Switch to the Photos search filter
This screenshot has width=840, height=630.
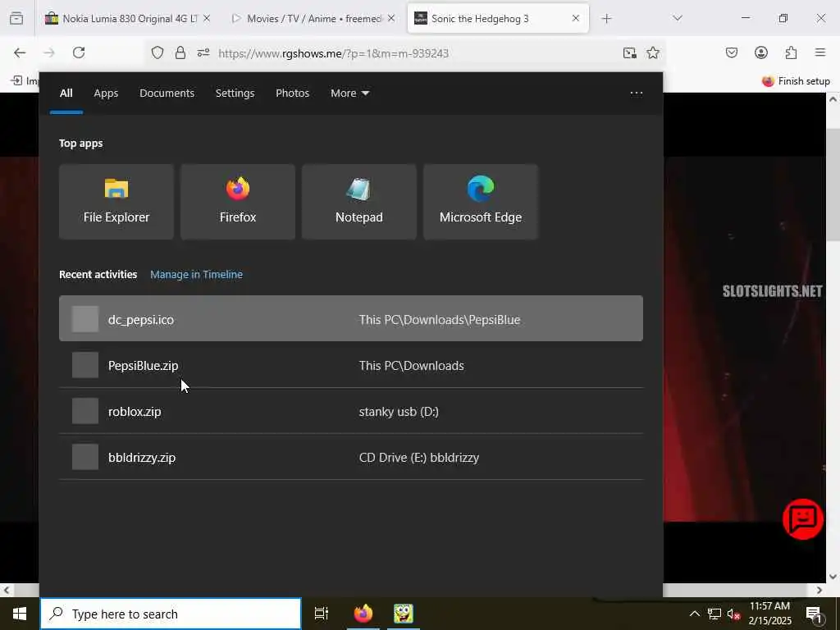(293, 94)
